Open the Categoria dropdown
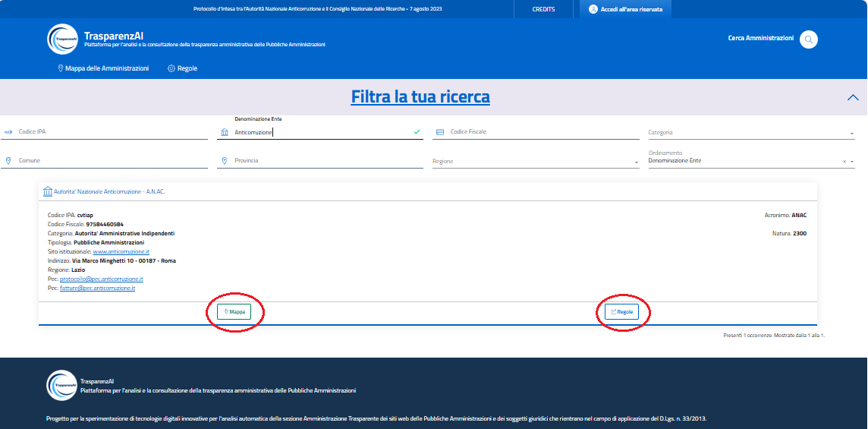 coord(751,132)
